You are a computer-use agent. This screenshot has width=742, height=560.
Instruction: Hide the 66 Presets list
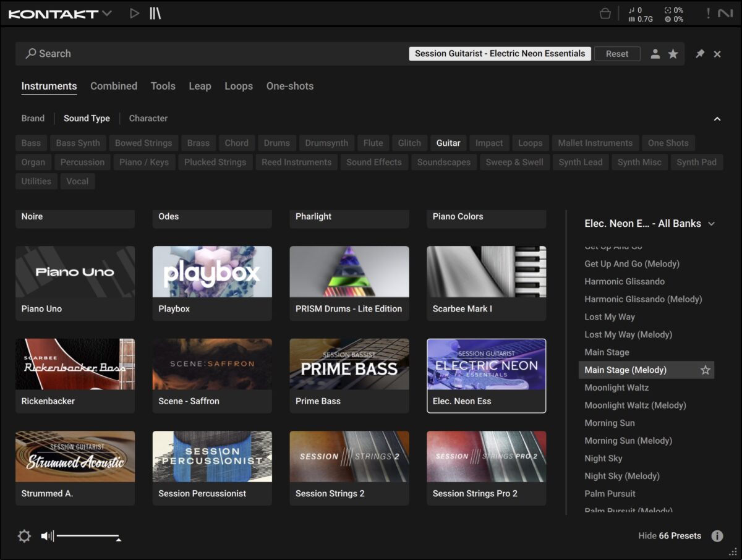[670, 536]
